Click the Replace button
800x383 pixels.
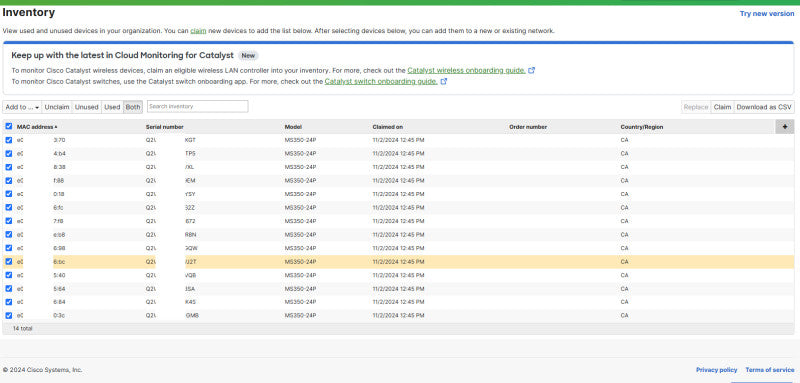(696, 107)
